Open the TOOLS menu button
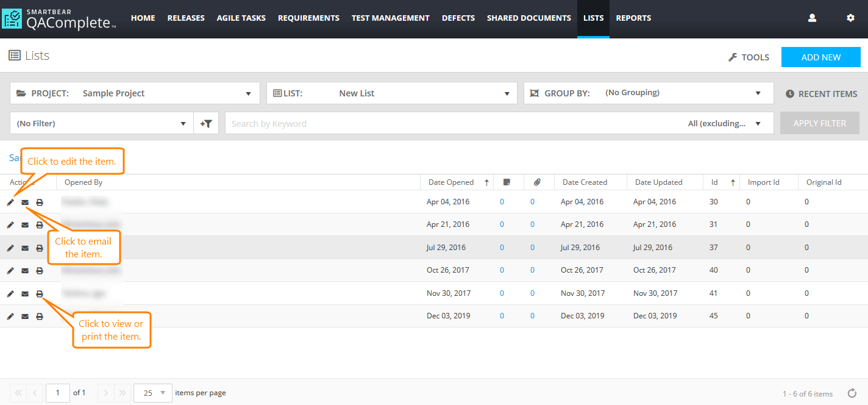The width and height of the screenshot is (868, 405). 749,57
